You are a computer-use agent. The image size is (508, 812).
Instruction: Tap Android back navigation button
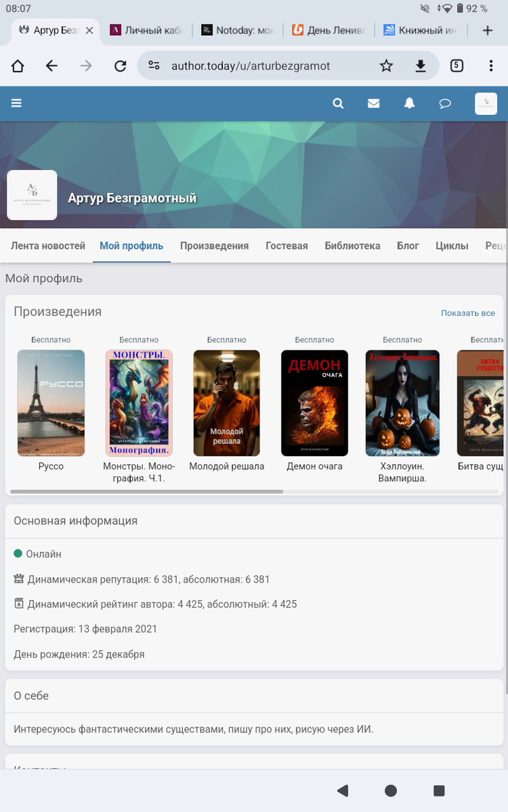click(342, 790)
